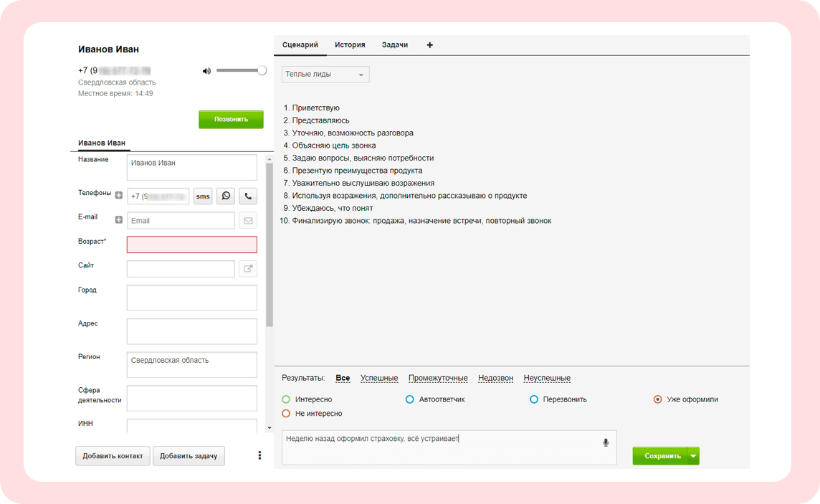
Task: Click the required Возраст field
Action: tap(192, 244)
